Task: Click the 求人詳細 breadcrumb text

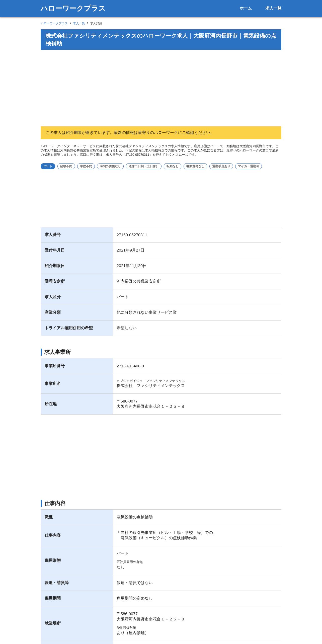Action: coord(96,23)
